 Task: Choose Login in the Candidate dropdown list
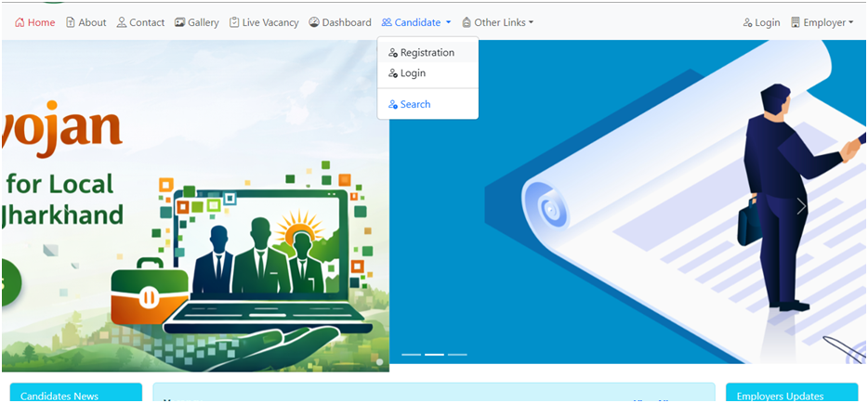(x=413, y=73)
